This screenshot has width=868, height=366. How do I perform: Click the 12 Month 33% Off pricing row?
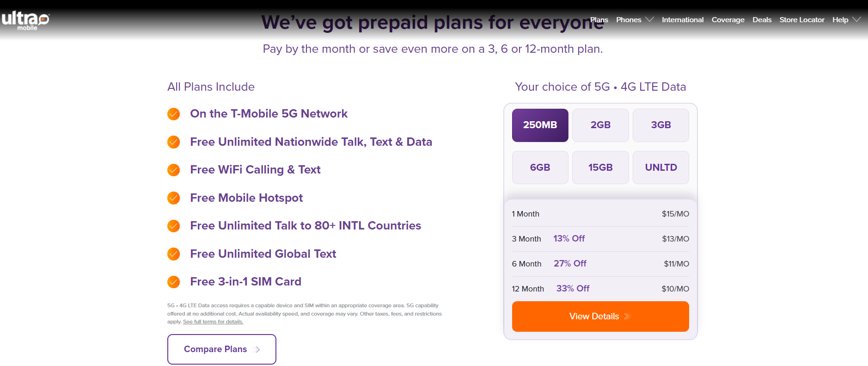600,289
